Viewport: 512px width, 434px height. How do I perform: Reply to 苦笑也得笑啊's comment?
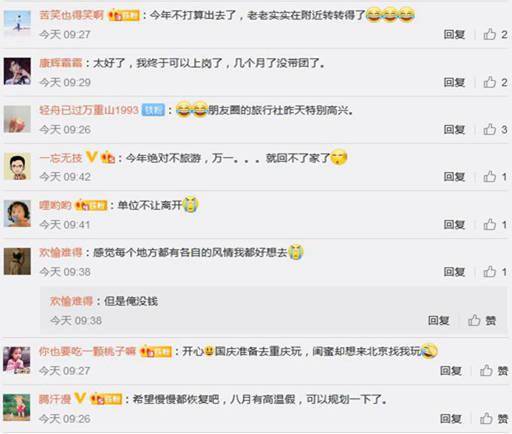coord(454,34)
